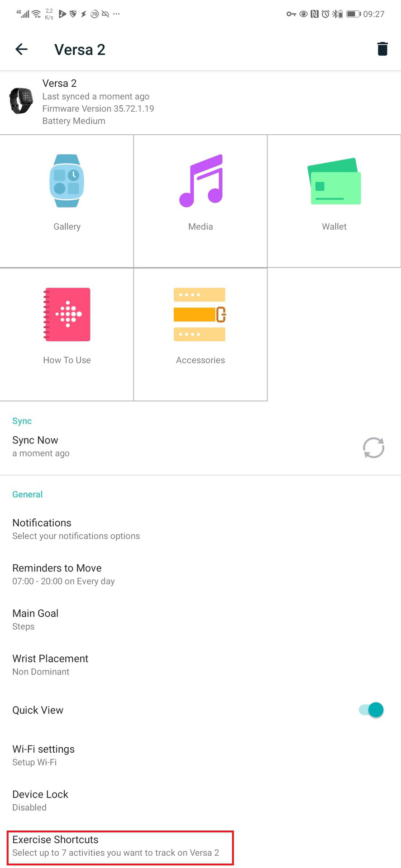This screenshot has width=401, height=868.
Task: Tap the Sync Now label
Action: (x=35, y=440)
